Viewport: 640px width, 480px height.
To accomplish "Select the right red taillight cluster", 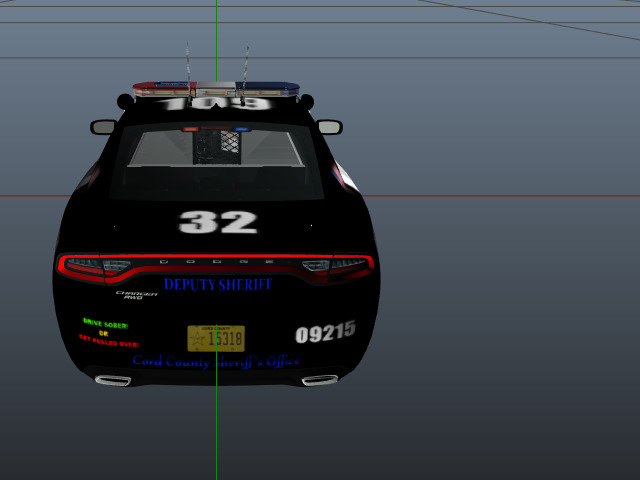I will click(338, 266).
